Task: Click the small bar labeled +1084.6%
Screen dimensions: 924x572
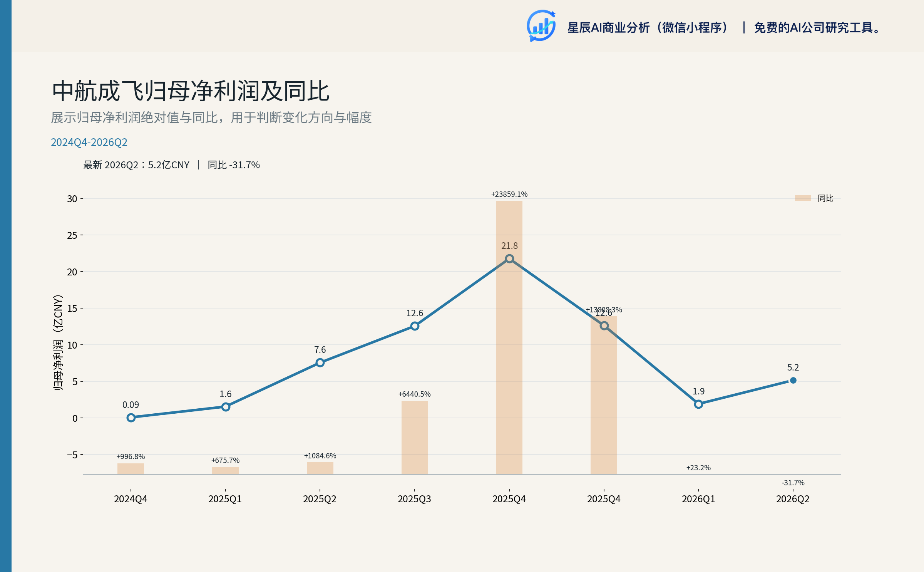Action: (x=320, y=468)
